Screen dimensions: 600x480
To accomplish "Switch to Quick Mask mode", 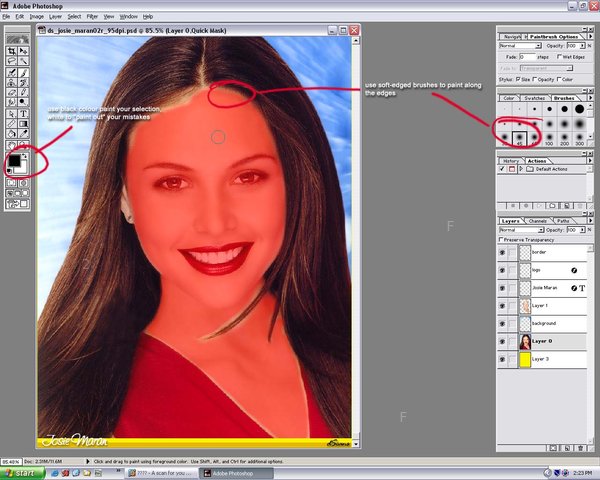I will click(23, 183).
